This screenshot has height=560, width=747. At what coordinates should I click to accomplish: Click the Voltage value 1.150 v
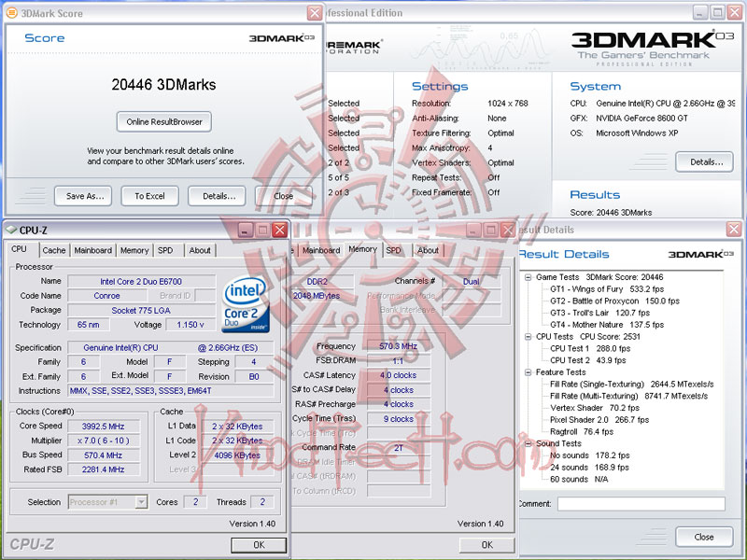tap(190, 325)
